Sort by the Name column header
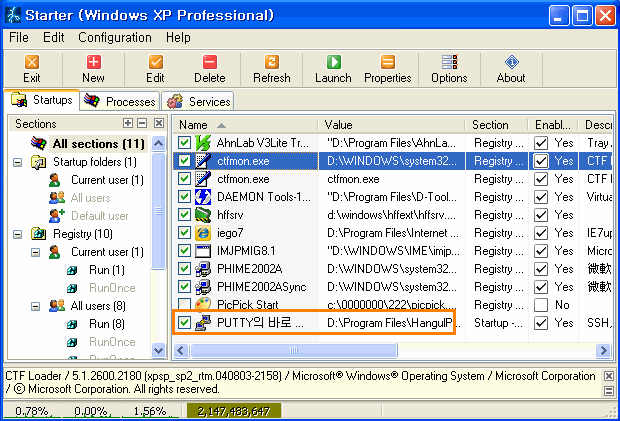The width and height of the screenshot is (620, 421). [245, 125]
